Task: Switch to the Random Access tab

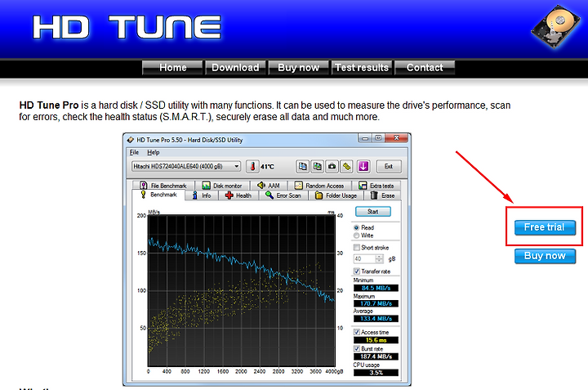Action: point(319,186)
